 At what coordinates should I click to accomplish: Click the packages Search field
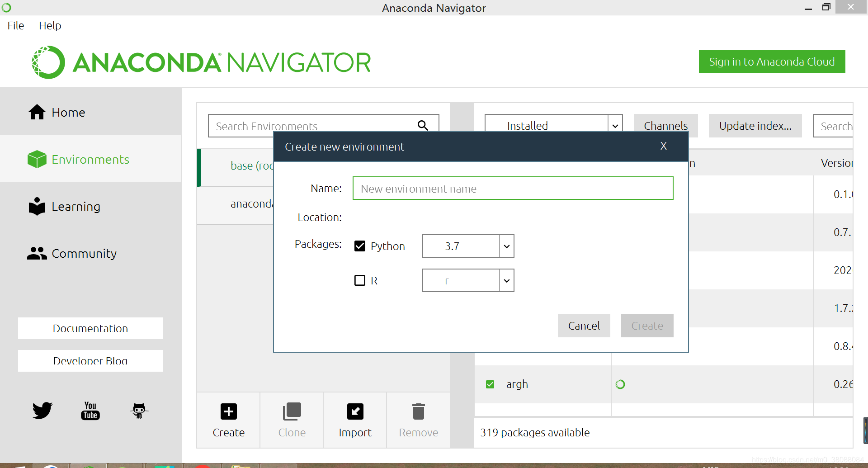pyautogui.click(x=833, y=126)
